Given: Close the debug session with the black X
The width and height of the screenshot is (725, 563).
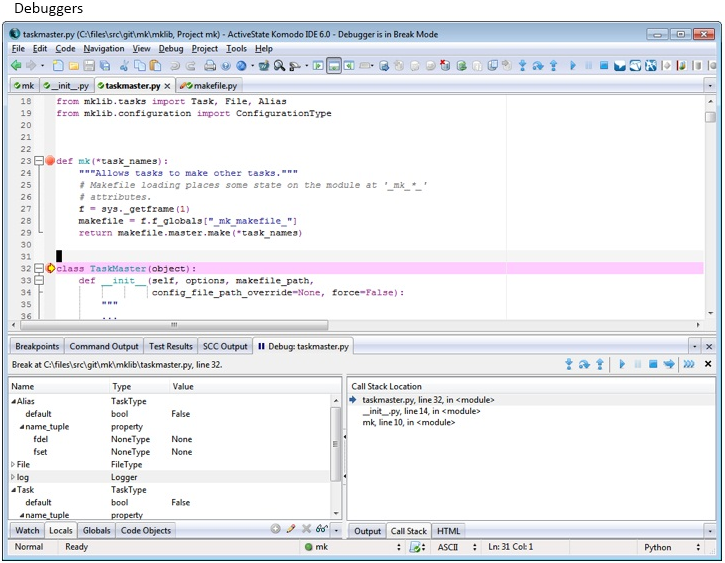Looking at the screenshot, I should (708, 364).
